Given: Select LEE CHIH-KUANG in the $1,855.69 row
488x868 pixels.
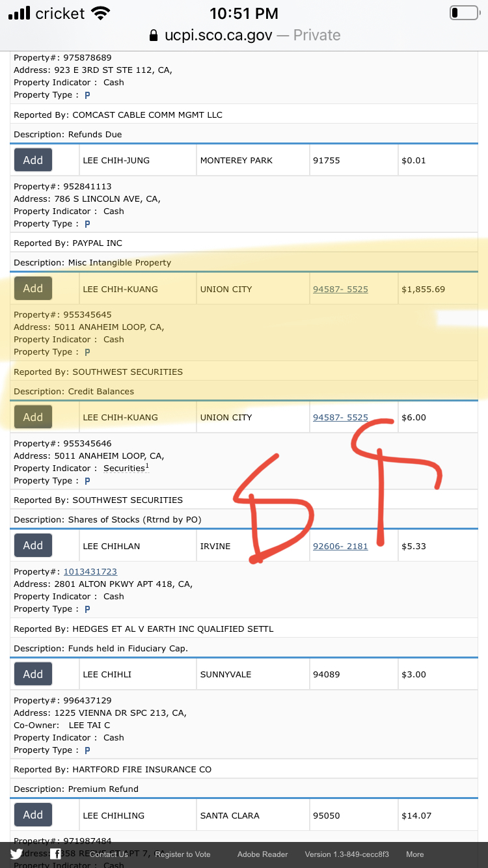Looking at the screenshot, I should (120, 289).
